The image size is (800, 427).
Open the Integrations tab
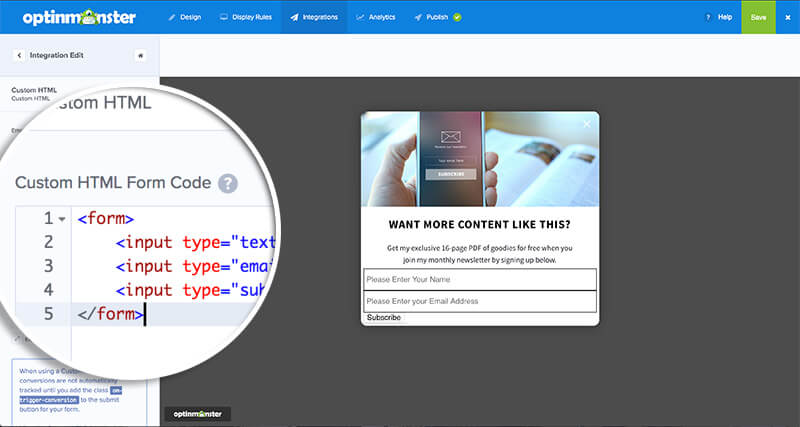(x=314, y=17)
